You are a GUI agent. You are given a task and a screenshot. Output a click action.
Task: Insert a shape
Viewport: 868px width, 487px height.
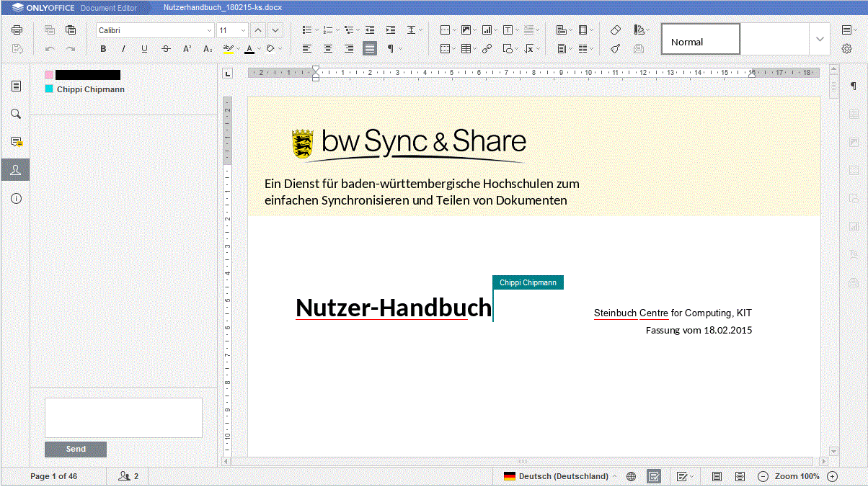510,49
